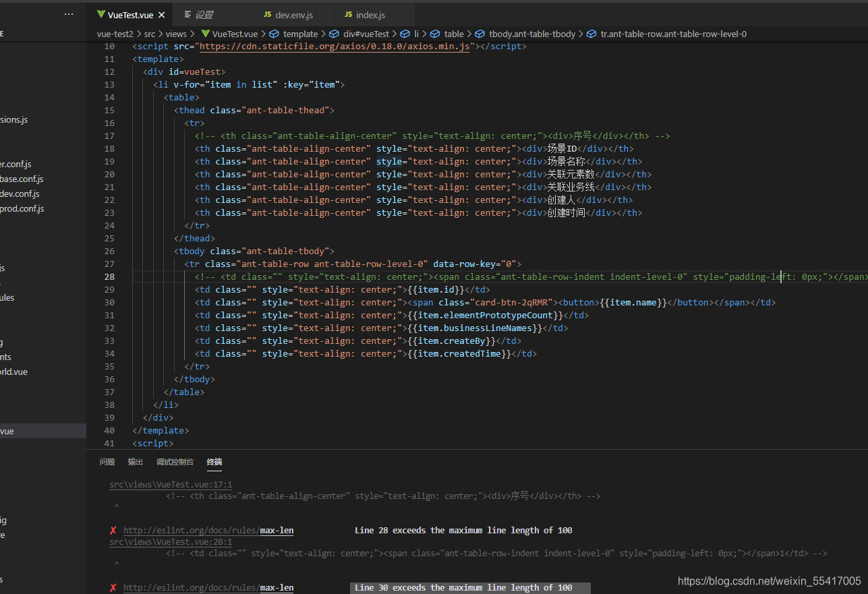Open dev.conf.js in the explorer sidebar
This screenshot has width=868, height=594.
click(20, 194)
